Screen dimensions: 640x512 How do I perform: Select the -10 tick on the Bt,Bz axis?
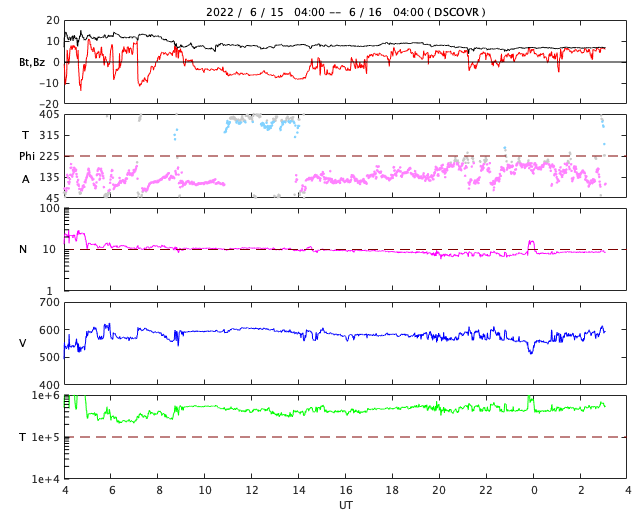(x=49, y=83)
